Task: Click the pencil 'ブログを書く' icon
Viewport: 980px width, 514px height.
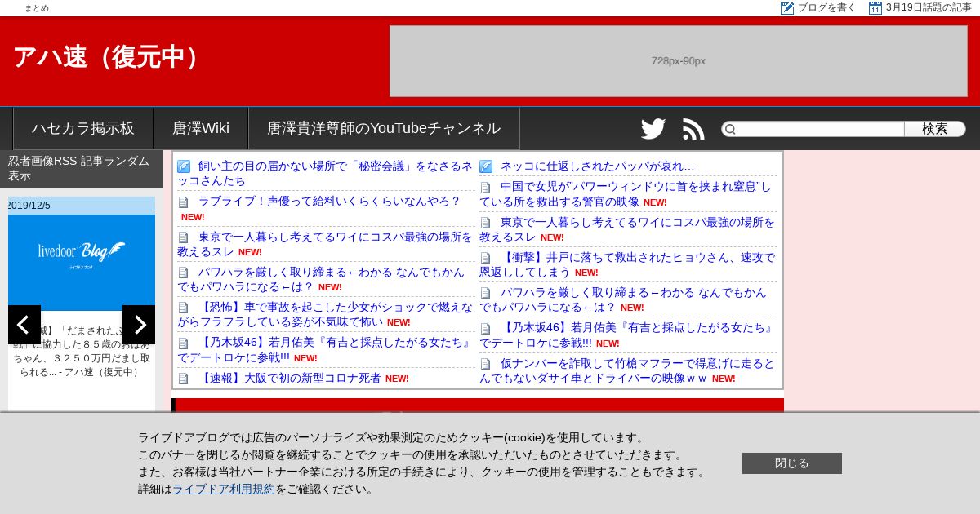Action: point(787,8)
